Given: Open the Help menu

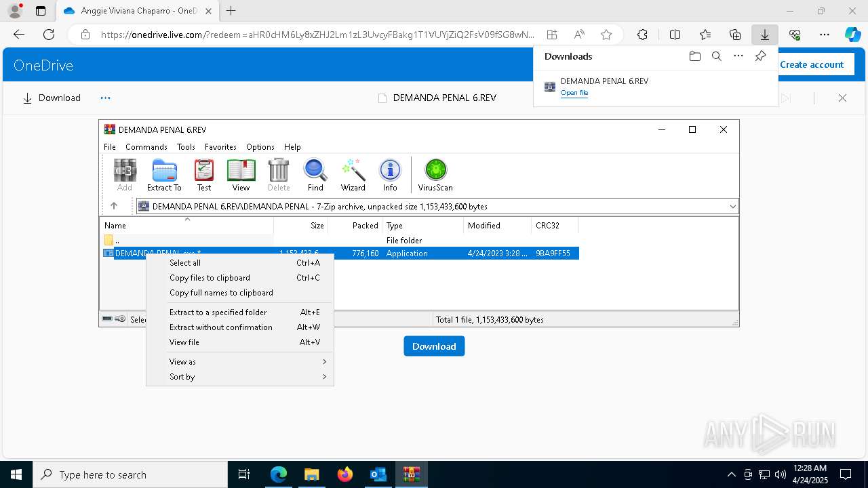Looking at the screenshot, I should pyautogui.click(x=292, y=146).
